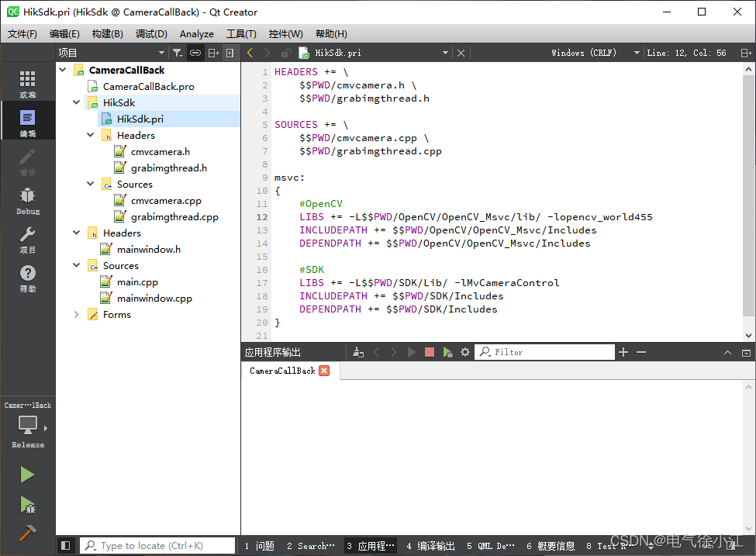Open the 控件(W) menu
This screenshot has height=556, width=756.
(286, 34)
